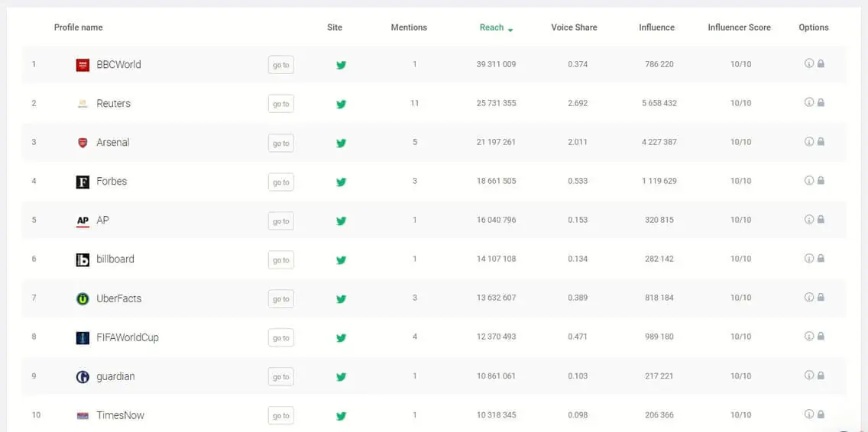The image size is (868, 432).
Task: Sort by the Influence column header
Action: (656, 27)
